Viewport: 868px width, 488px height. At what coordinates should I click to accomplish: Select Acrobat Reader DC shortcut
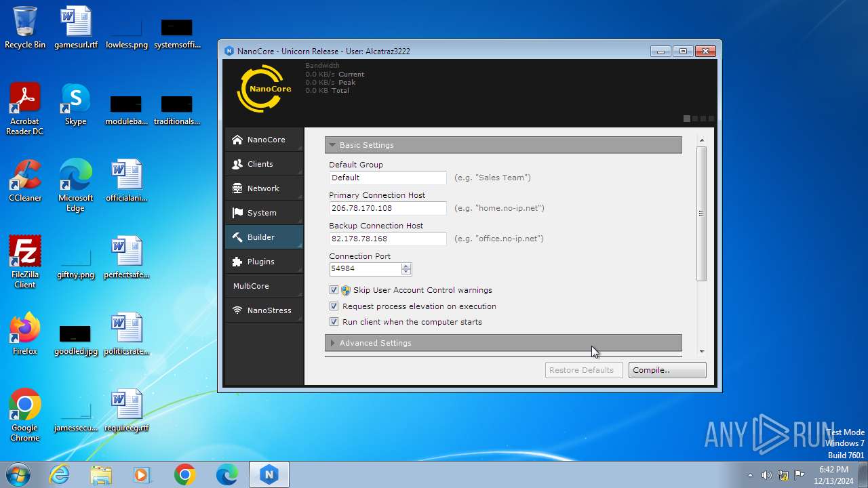coord(25,108)
